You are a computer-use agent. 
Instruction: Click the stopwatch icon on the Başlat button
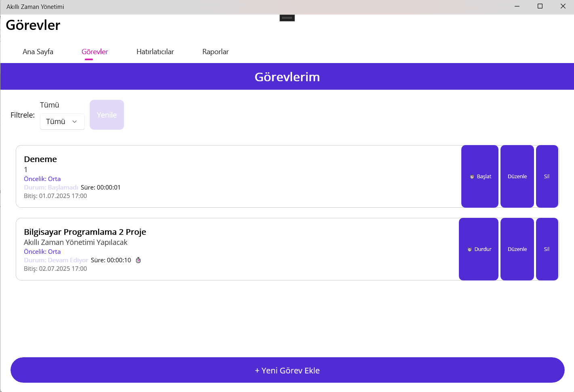pos(472,177)
